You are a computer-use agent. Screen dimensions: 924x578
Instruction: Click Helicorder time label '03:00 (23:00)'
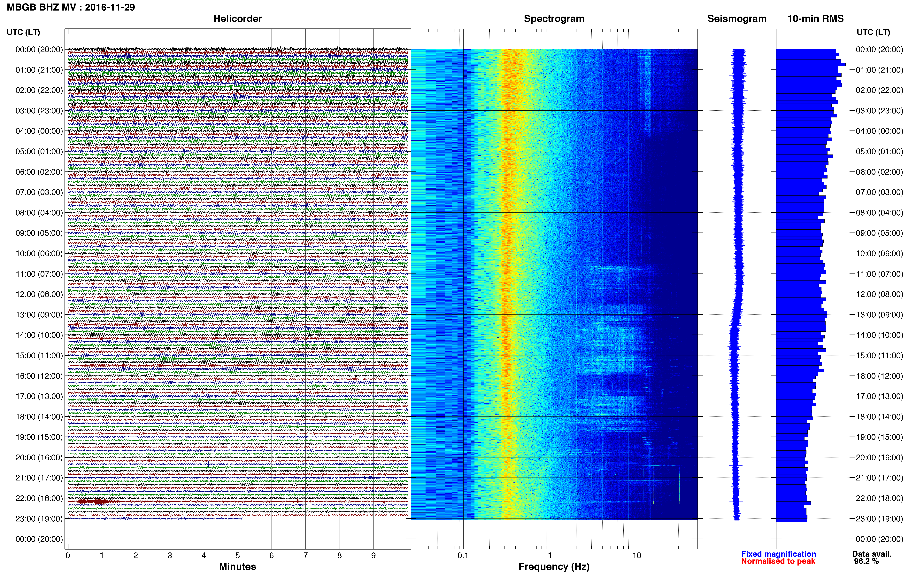point(39,111)
